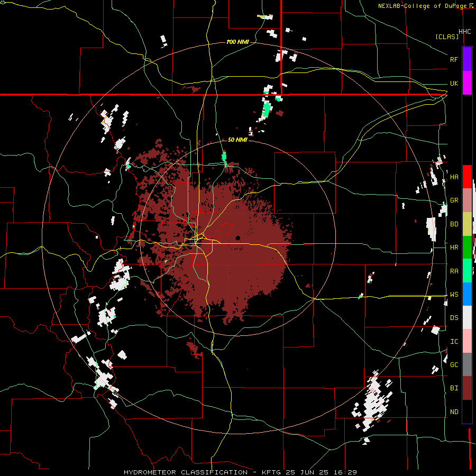Viewport: 476px width, 476px height.
Task: Pick the dark green HR legend swatch
Action: (467, 247)
